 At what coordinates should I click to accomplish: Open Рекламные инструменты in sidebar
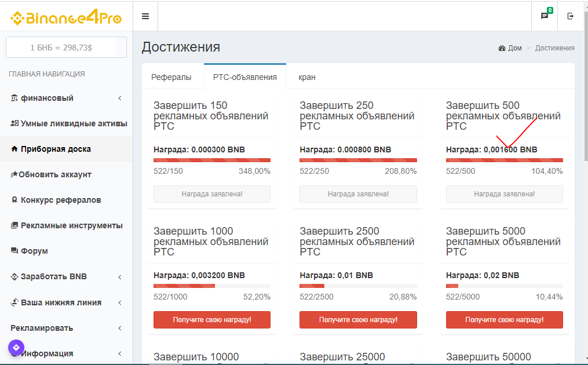tap(71, 225)
